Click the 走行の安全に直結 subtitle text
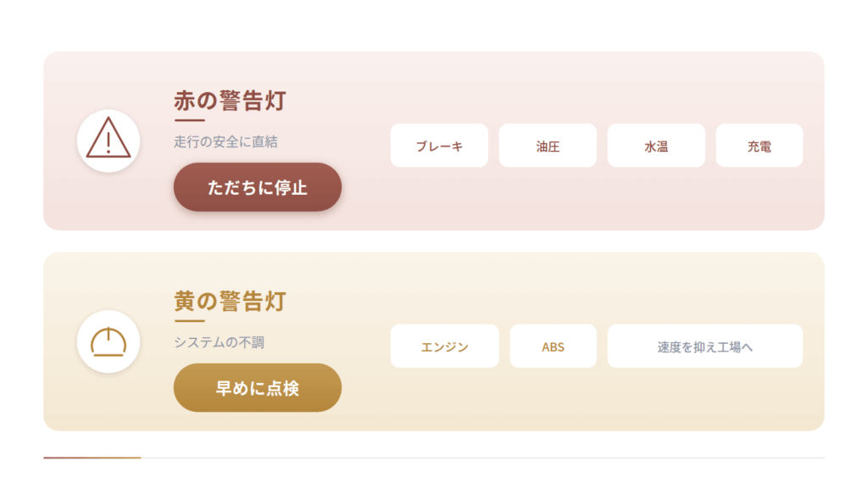The height and width of the screenshot is (488, 868). click(x=225, y=141)
